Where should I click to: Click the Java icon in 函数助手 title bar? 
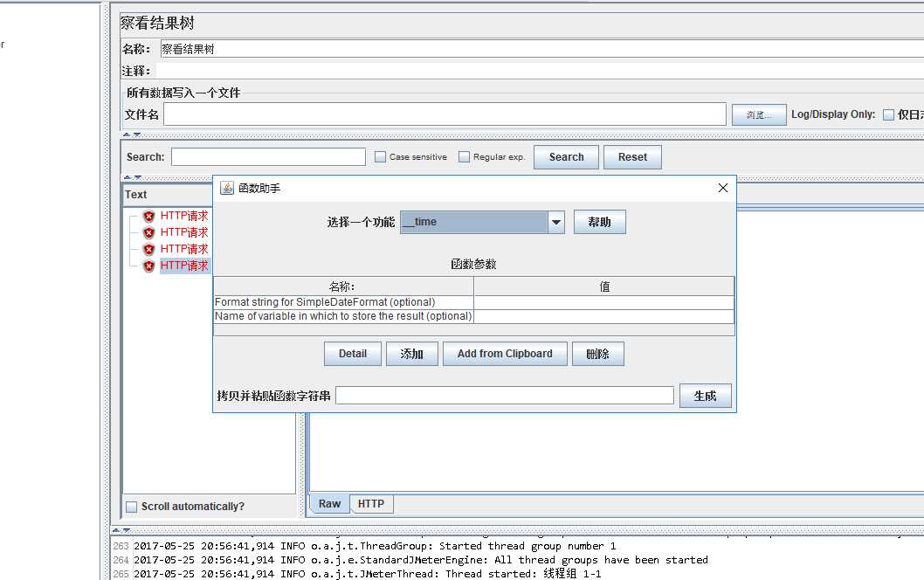coord(227,188)
